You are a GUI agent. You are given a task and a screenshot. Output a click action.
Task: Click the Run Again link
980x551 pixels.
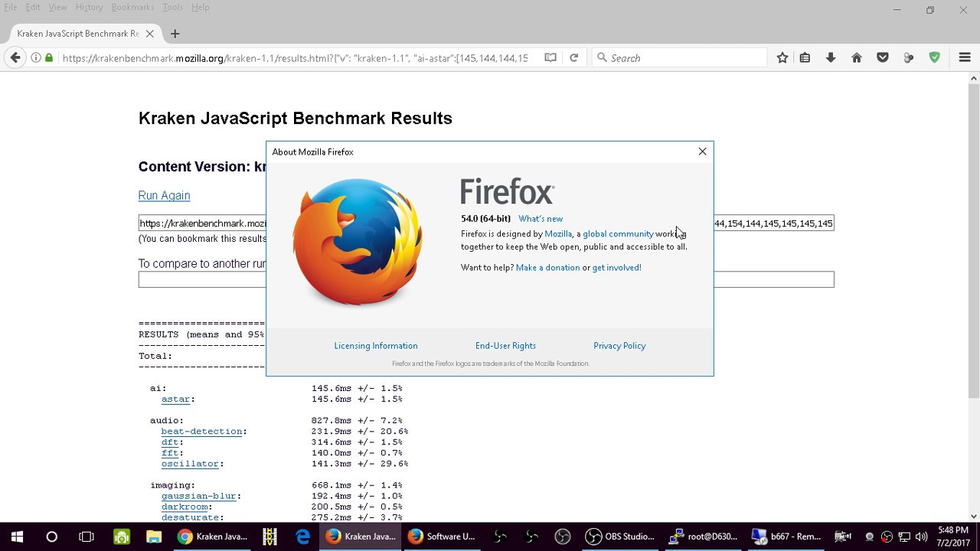click(x=164, y=195)
